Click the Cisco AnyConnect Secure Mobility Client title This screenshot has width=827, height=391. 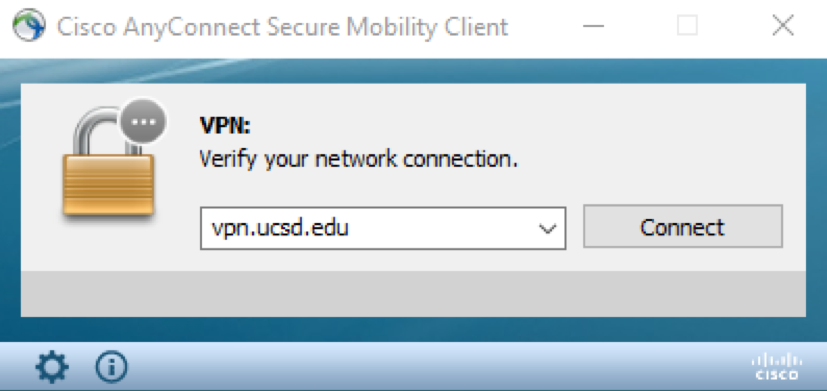point(282,27)
